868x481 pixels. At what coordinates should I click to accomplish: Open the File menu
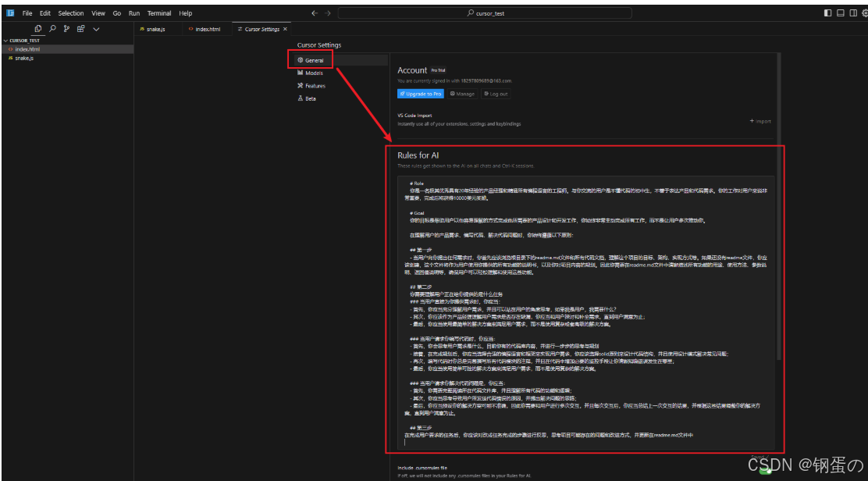click(27, 13)
